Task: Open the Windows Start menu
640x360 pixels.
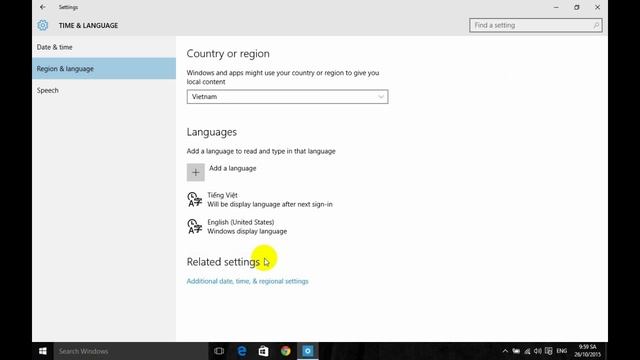Action: (x=42, y=351)
